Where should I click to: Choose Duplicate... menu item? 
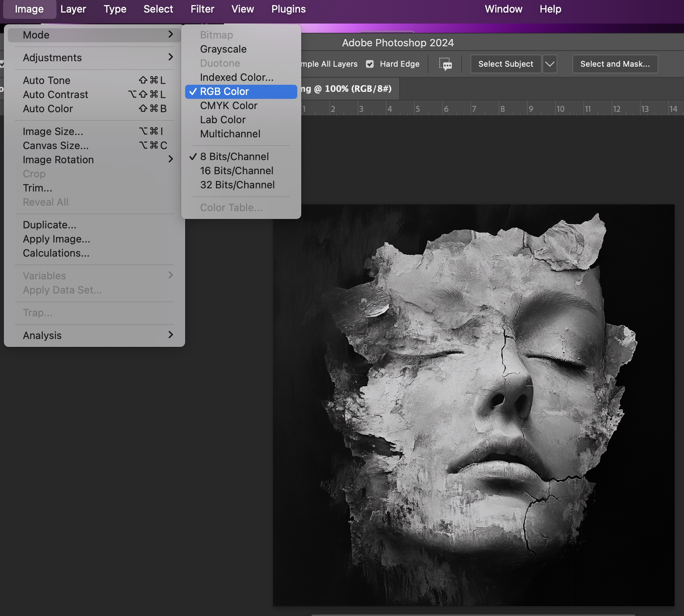pos(94,225)
